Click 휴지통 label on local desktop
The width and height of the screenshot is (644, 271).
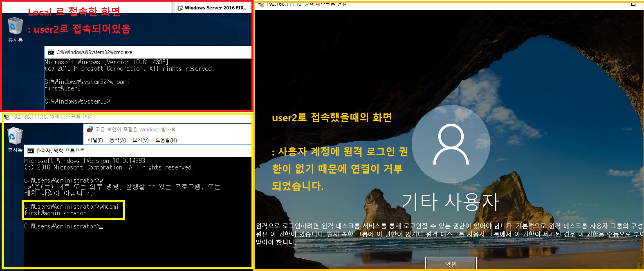[16, 40]
